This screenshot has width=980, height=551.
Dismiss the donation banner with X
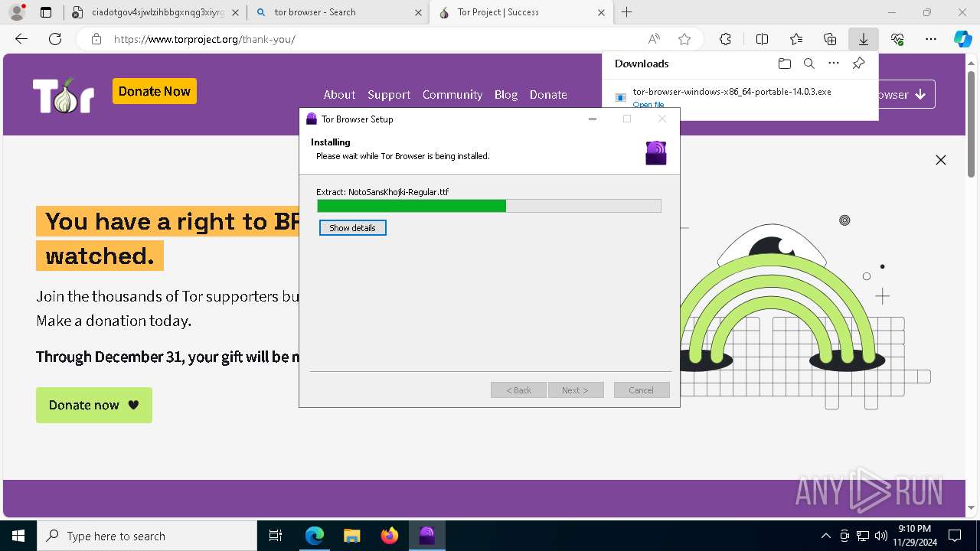coord(941,160)
